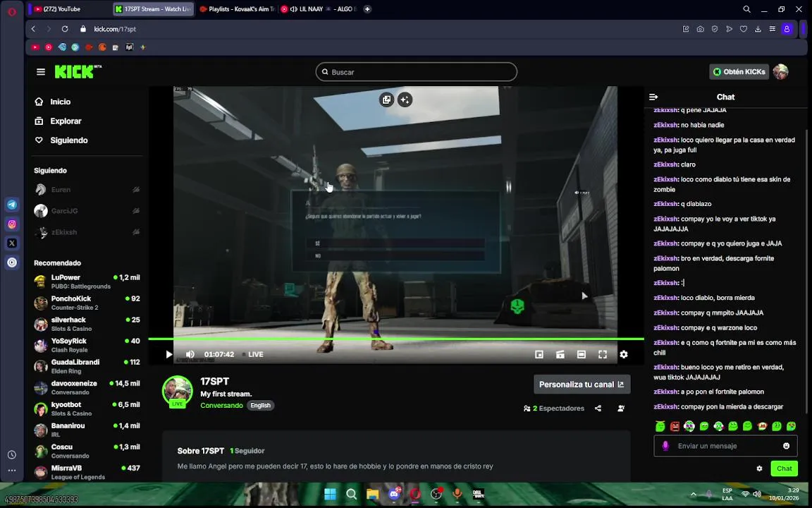Open Opera ad blocker shield icon
The image size is (812, 508).
tap(715, 29)
